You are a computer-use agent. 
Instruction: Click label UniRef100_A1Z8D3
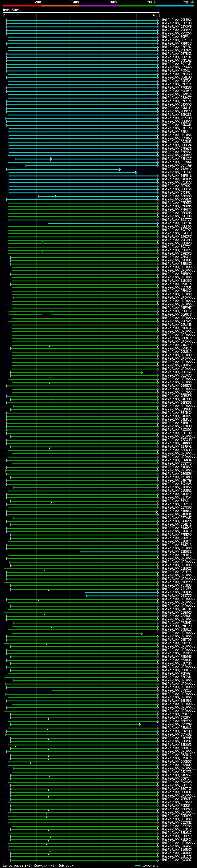(177, 426)
